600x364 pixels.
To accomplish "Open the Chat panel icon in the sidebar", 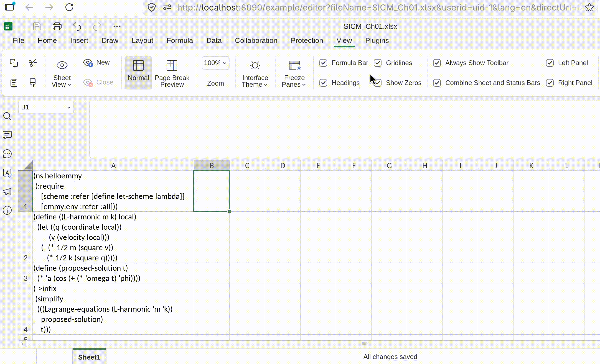I will click(x=7, y=154).
